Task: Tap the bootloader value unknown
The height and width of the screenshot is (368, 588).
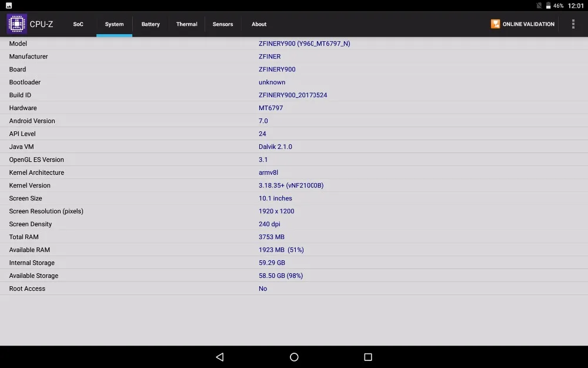Action: [272, 82]
